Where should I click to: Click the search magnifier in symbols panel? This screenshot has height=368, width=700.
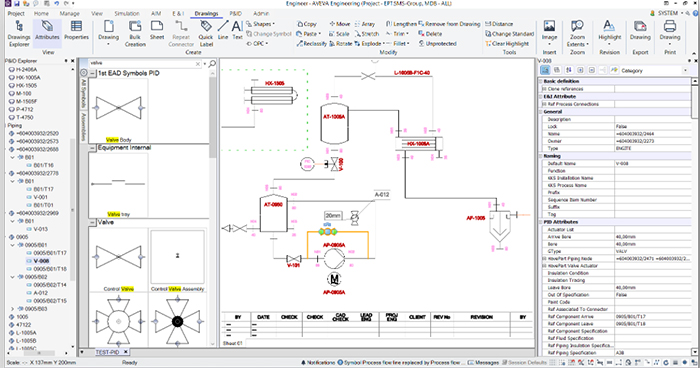(212, 64)
